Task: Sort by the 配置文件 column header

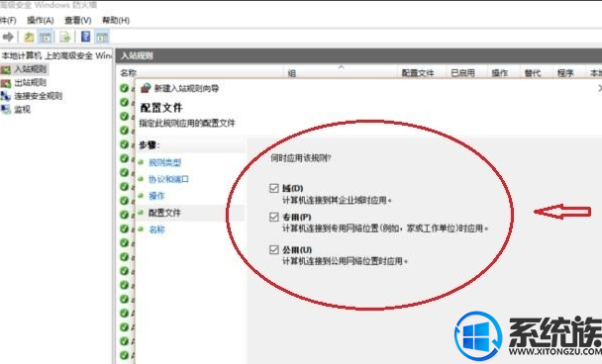Action: [418, 73]
